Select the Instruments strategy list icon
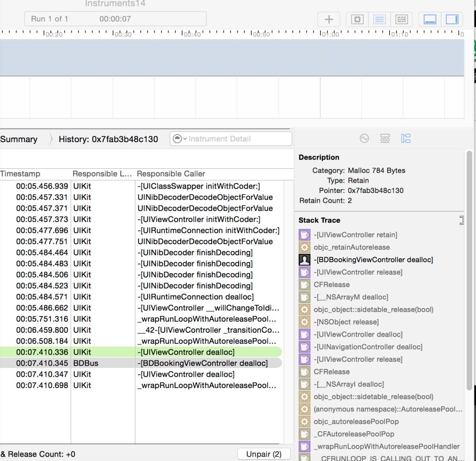This screenshot has width=476, height=461. tap(380, 19)
